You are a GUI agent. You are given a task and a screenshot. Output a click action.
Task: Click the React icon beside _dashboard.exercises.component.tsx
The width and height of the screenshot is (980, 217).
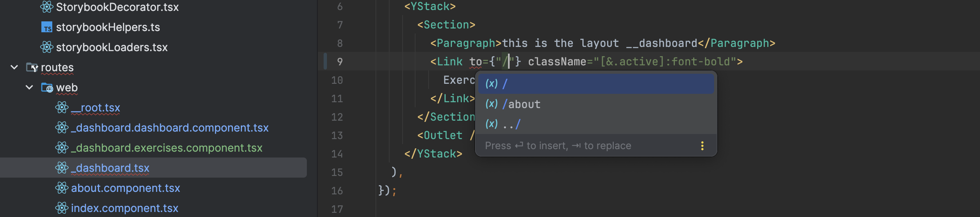point(62,148)
